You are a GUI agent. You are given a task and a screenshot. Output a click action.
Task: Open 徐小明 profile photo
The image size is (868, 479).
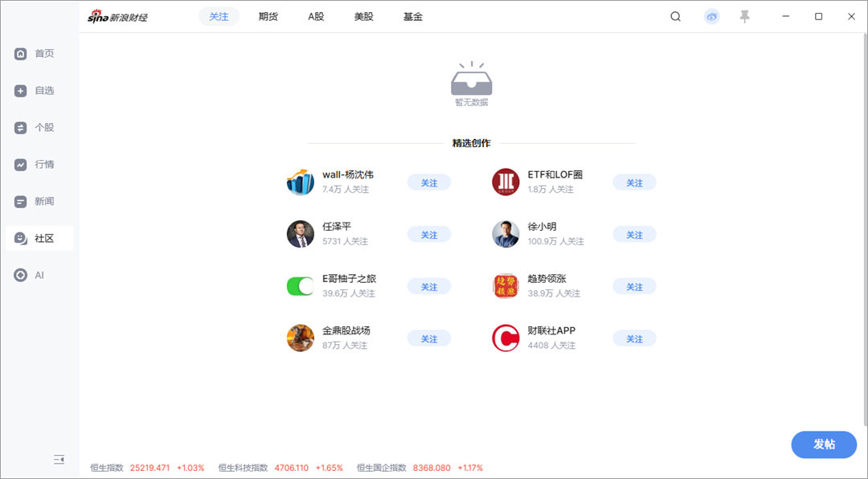click(506, 234)
